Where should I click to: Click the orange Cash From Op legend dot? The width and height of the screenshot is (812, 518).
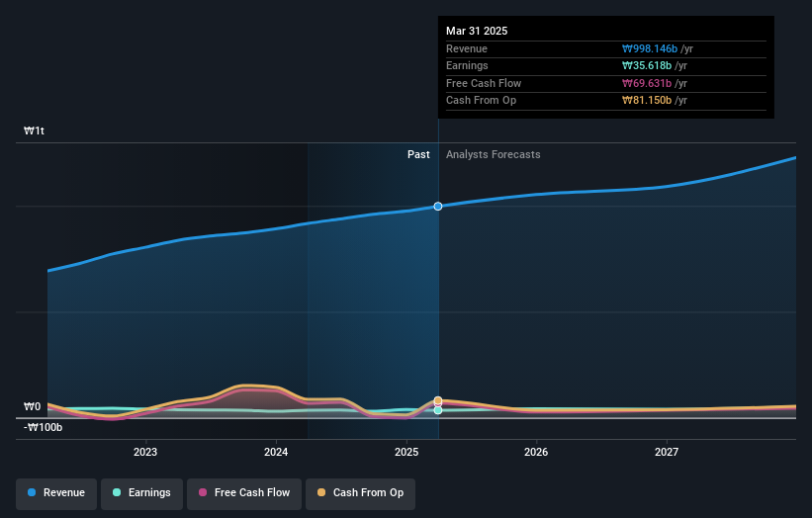pyautogui.click(x=321, y=492)
